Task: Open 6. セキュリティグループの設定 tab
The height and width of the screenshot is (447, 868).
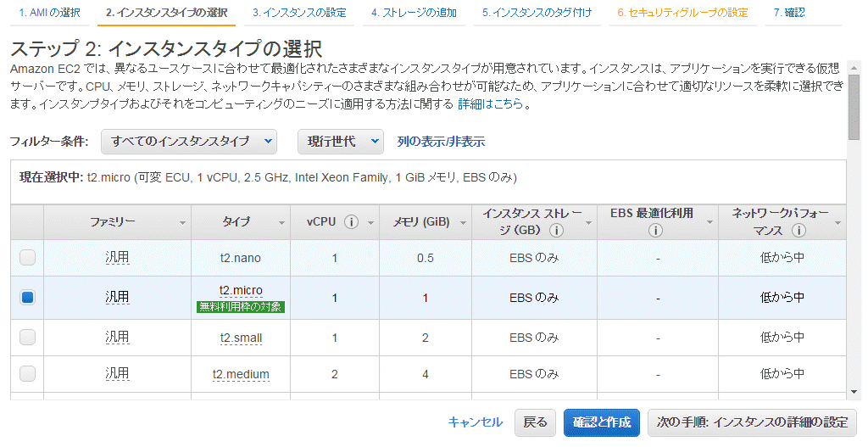Action: [x=682, y=13]
